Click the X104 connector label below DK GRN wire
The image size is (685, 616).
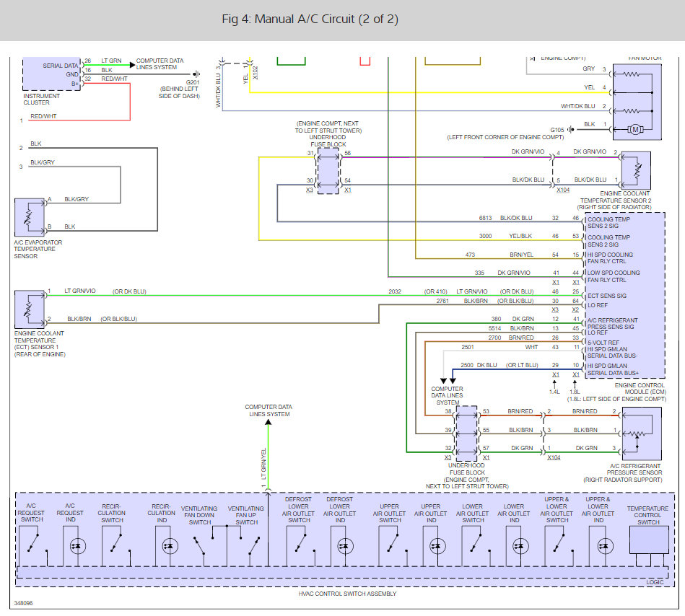[554, 457]
